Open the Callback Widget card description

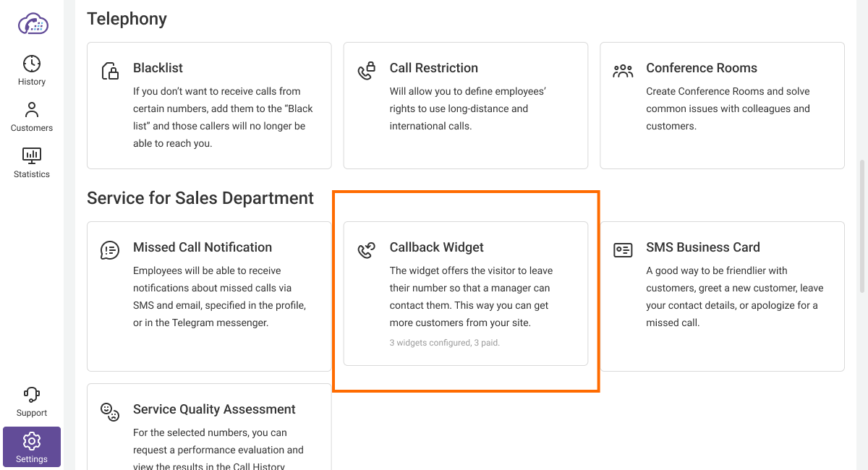[470, 296]
